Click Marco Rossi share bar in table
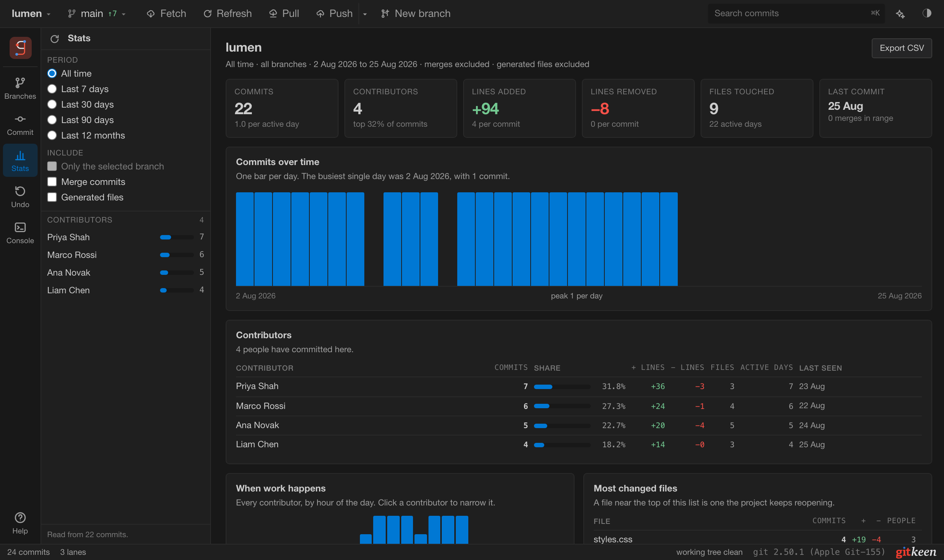The width and height of the screenshot is (944, 560). point(562,406)
